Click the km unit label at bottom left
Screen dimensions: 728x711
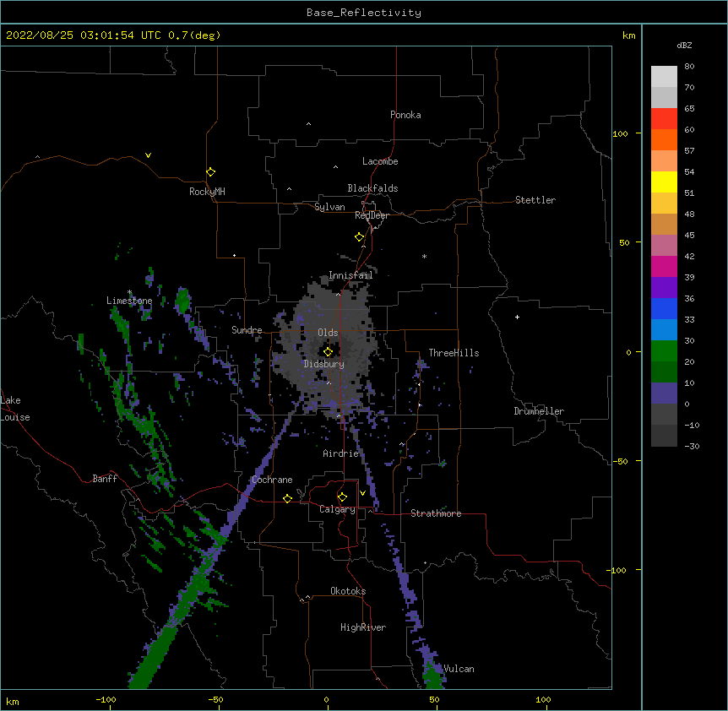point(12,701)
